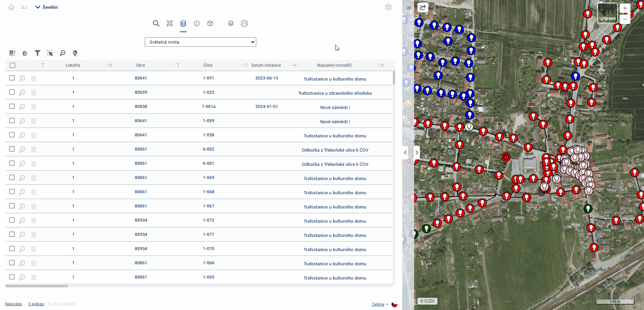Open the drawing and measuring tools tab
Viewport: 644px width, 310px height.
[170, 23]
